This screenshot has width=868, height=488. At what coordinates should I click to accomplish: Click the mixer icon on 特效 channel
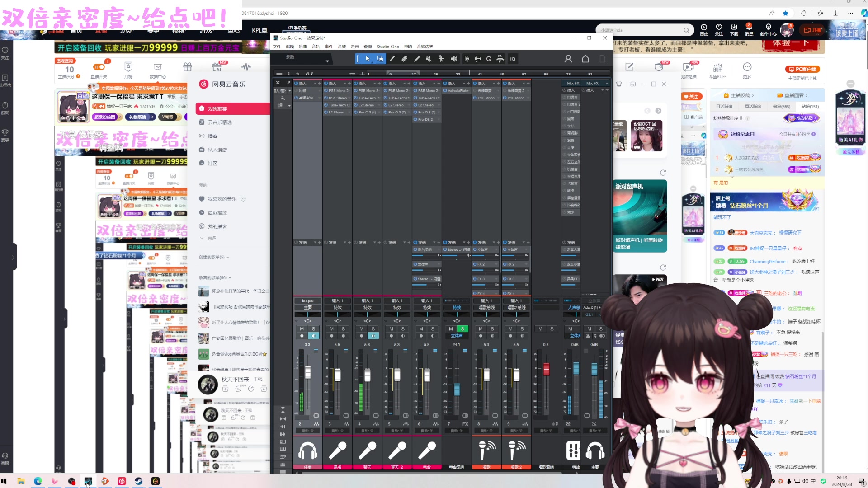pos(573,450)
